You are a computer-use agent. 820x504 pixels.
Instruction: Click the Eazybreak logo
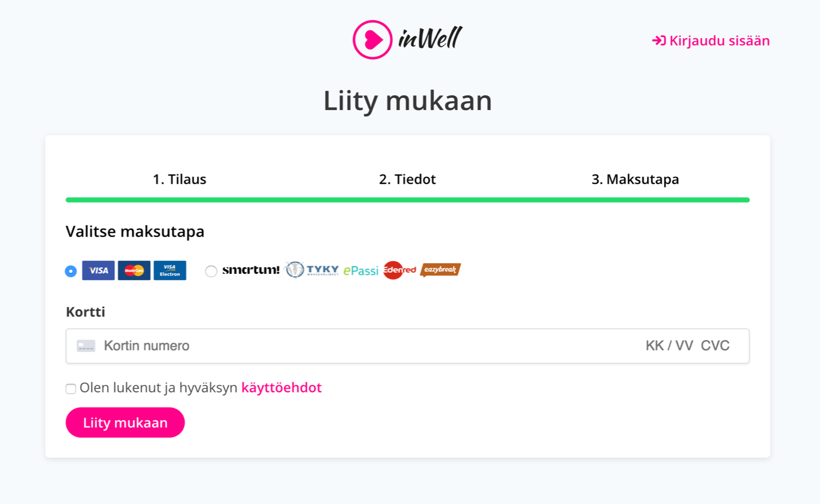point(441,269)
